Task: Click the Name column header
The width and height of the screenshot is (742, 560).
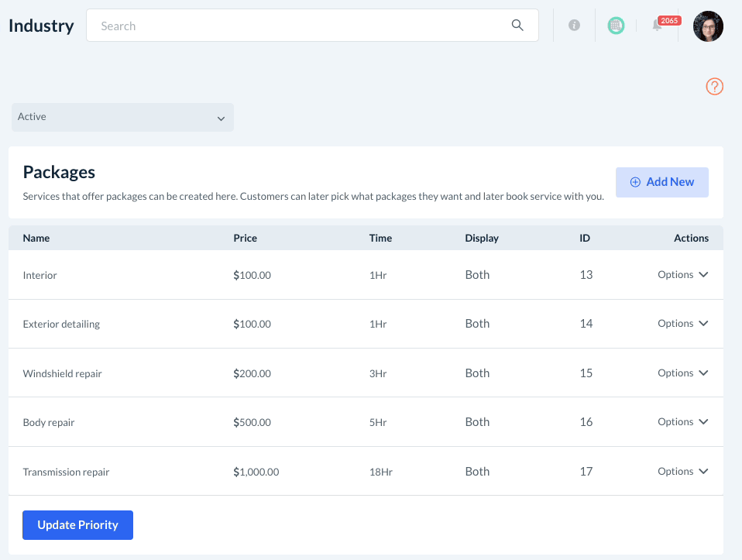Action: click(36, 238)
